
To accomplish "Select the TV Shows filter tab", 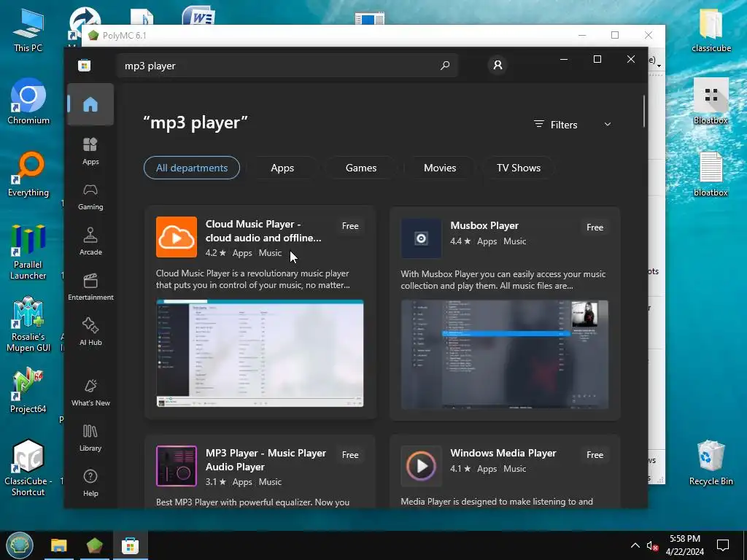I will coord(519,168).
